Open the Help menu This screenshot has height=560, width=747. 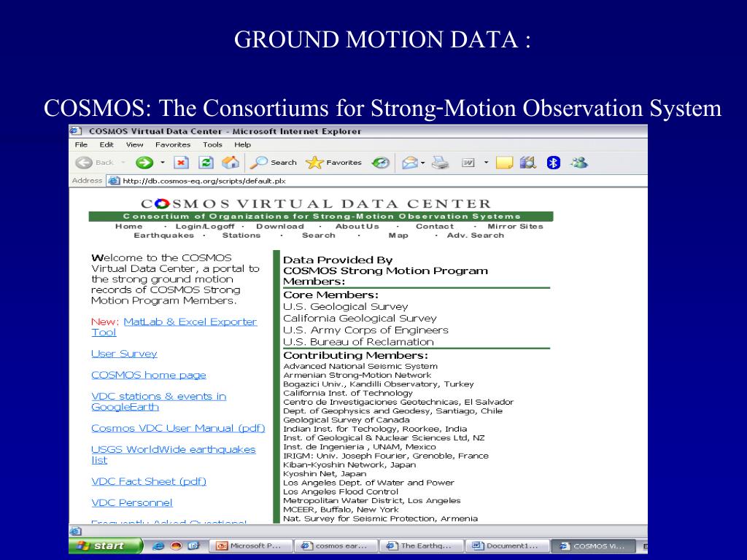[x=242, y=145]
